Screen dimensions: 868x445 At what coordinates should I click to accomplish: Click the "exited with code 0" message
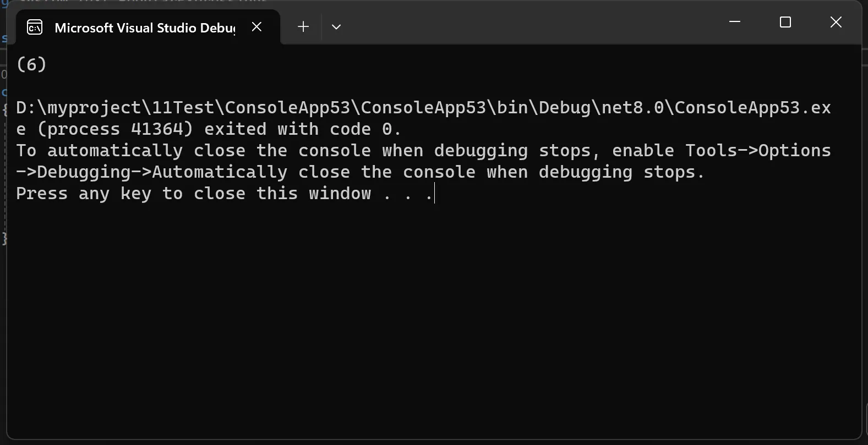click(298, 129)
